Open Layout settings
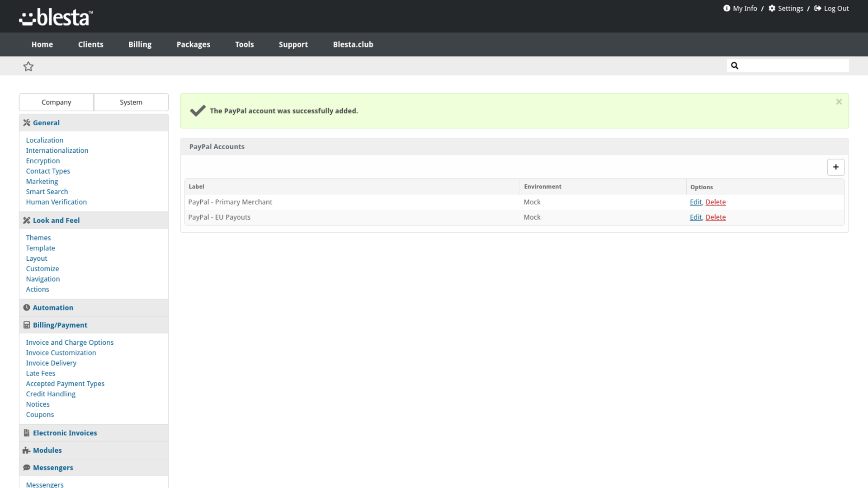868x488 pixels. coord(37,258)
